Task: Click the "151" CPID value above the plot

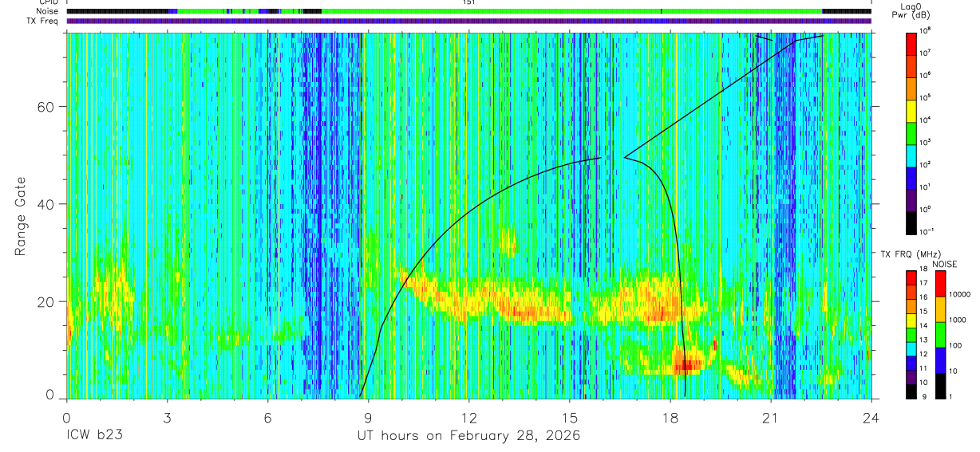Action: click(469, 2)
